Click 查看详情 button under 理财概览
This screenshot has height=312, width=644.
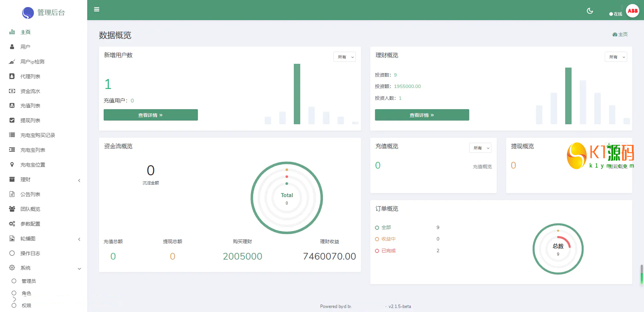(x=422, y=115)
